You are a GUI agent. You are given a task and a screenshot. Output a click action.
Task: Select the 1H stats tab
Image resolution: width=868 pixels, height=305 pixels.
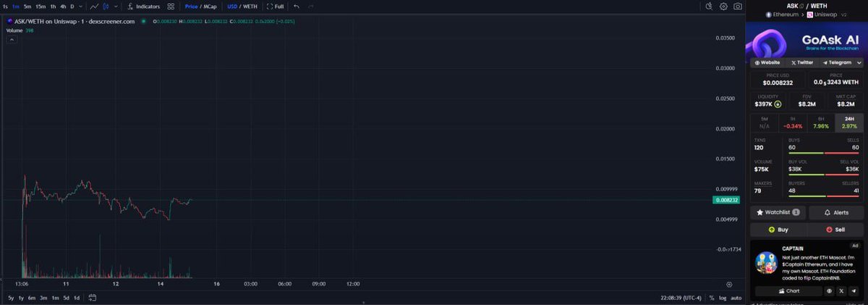(x=793, y=122)
